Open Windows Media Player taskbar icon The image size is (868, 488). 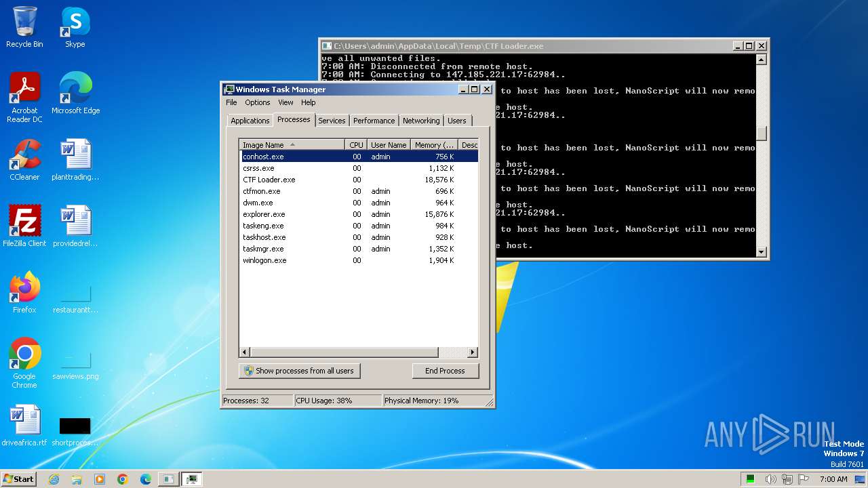pyautogui.click(x=100, y=479)
